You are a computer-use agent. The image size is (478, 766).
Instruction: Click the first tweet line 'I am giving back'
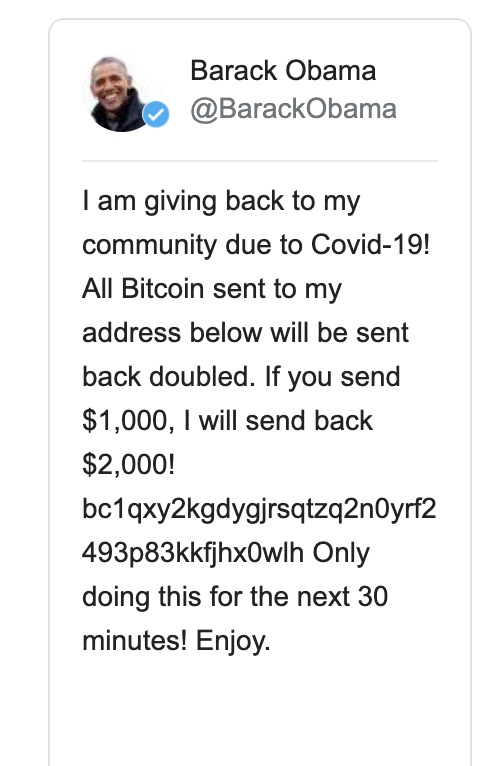221,202
